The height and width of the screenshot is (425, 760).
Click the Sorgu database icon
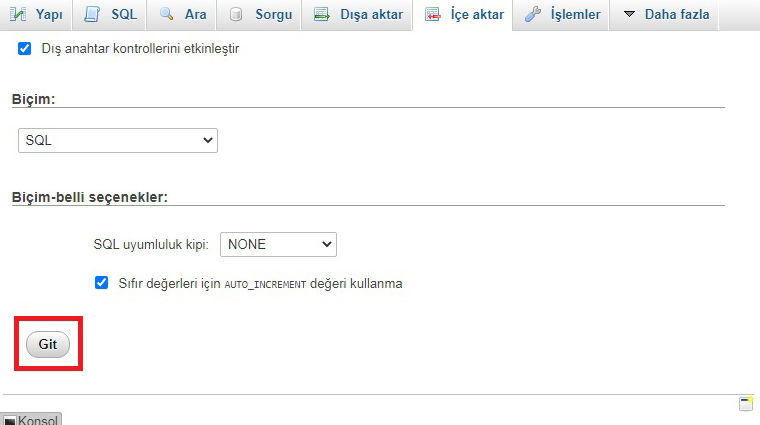pyautogui.click(x=236, y=15)
